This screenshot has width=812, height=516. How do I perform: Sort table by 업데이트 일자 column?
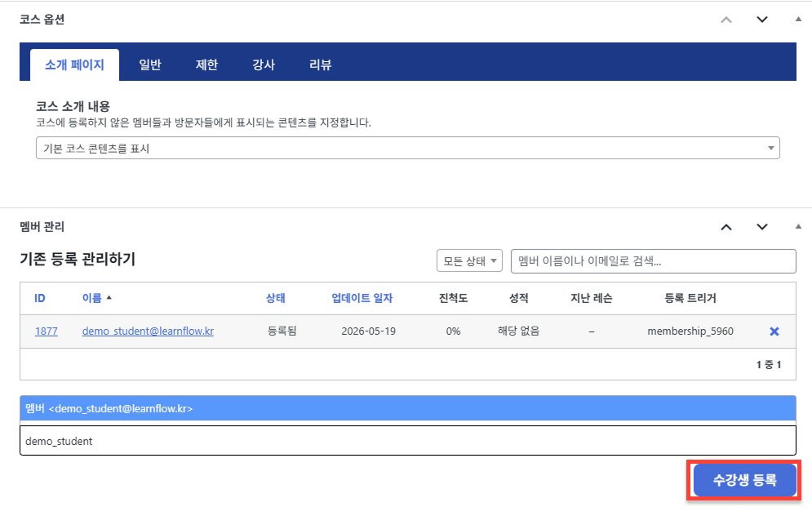point(362,298)
